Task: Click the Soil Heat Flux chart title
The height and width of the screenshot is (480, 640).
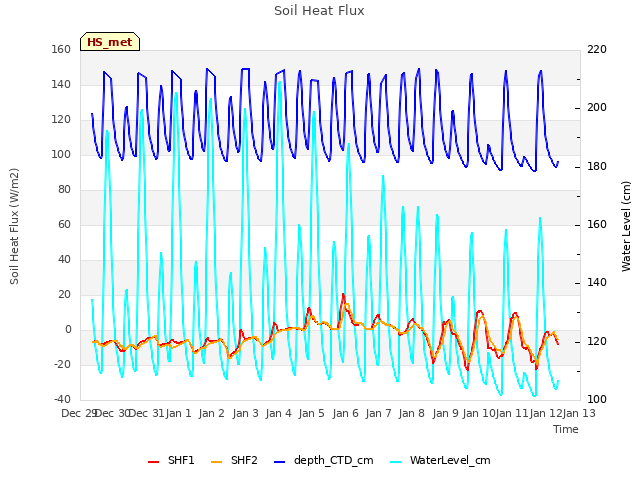Action: [x=319, y=11]
